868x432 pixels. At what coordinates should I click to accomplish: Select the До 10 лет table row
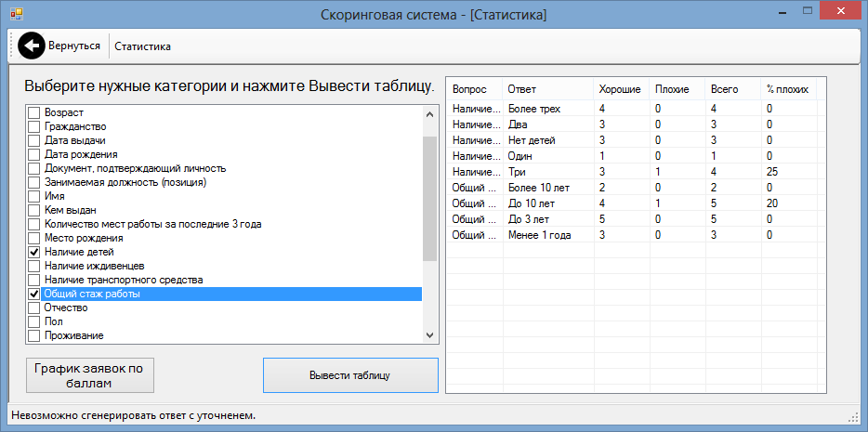click(x=636, y=203)
